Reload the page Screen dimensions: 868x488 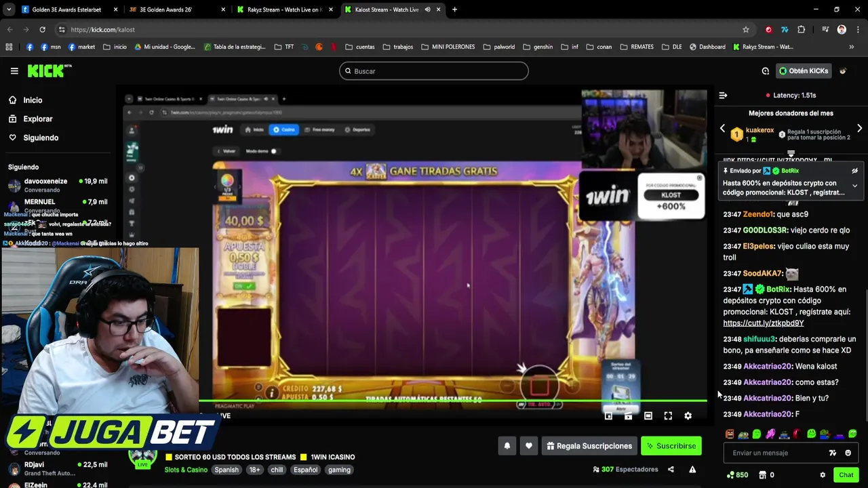click(42, 29)
